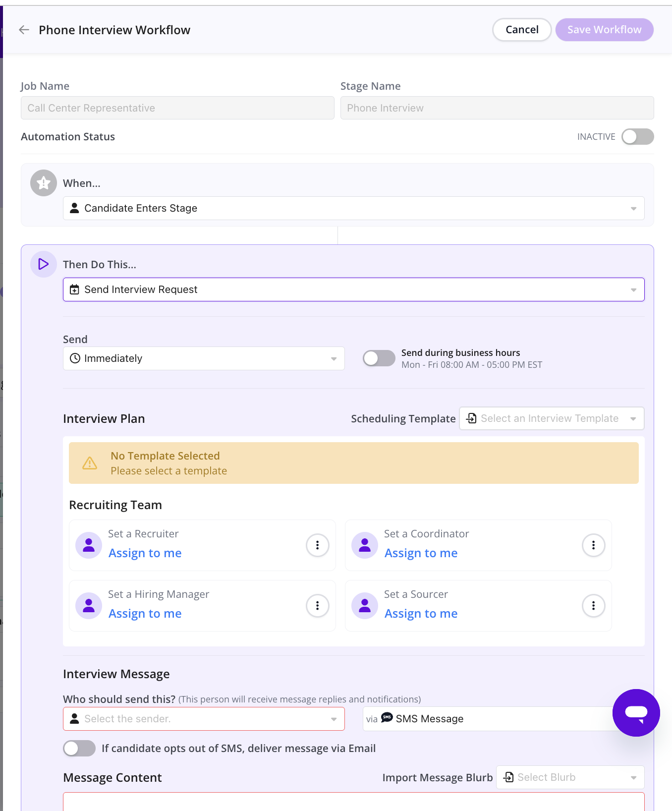Click the back arrow beside Phone Interview Workflow
Image resolution: width=672 pixels, height=811 pixels.
point(24,30)
